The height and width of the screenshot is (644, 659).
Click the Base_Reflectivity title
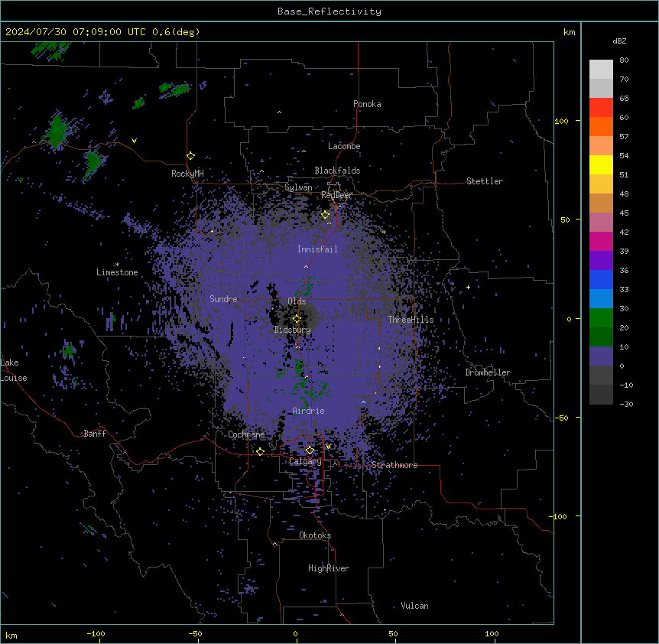coord(329,11)
